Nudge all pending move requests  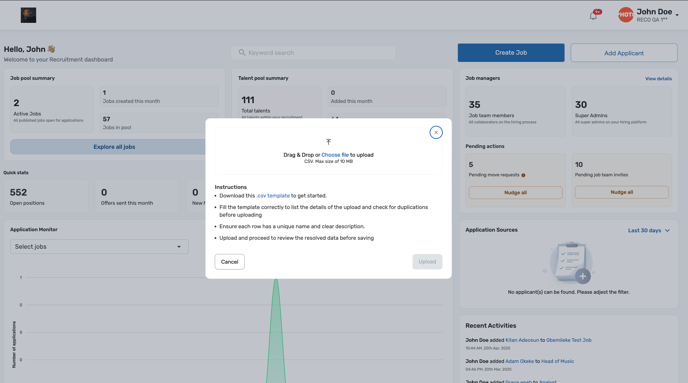(x=515, y=193)
